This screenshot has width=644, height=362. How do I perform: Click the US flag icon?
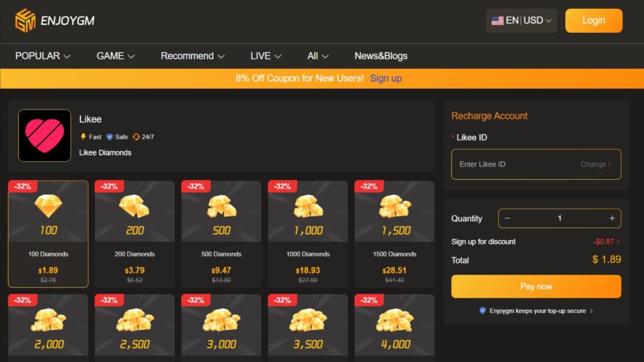click(496, 19)
